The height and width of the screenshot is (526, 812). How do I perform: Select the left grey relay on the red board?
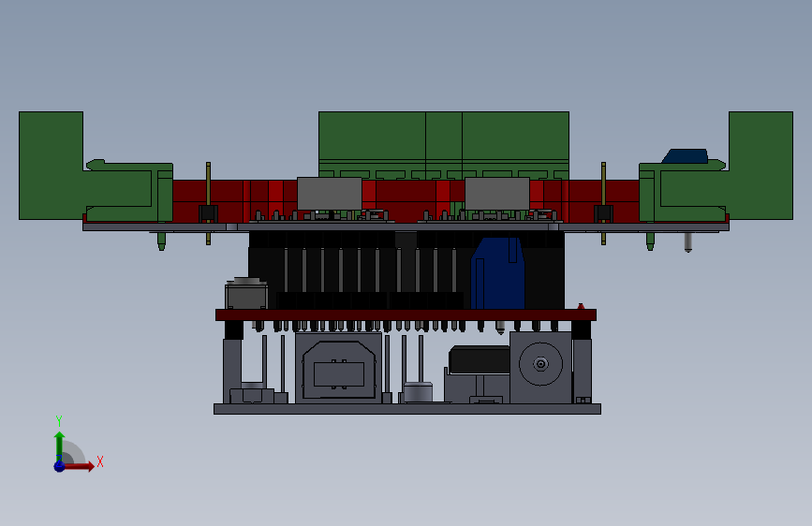tap(330, 194)
